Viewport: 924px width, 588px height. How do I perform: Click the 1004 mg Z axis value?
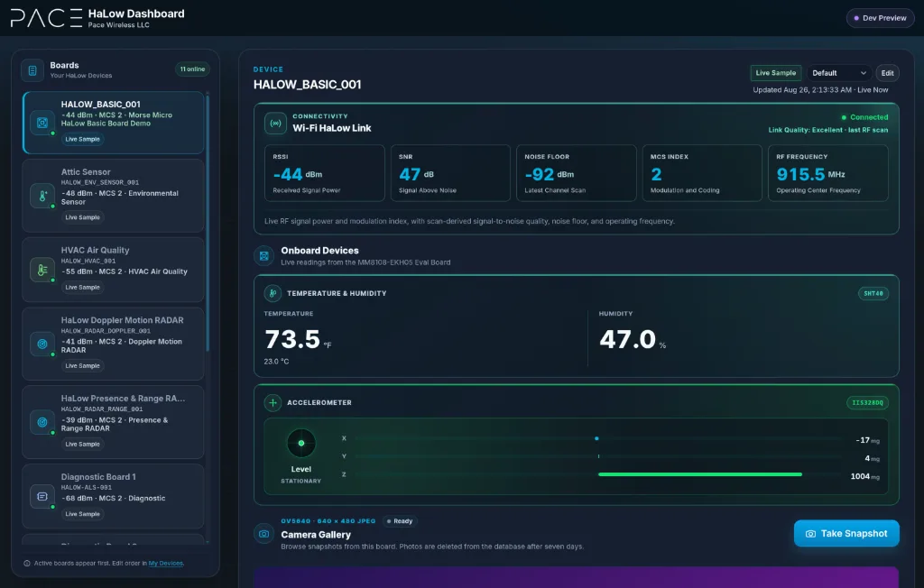[864, 477]
